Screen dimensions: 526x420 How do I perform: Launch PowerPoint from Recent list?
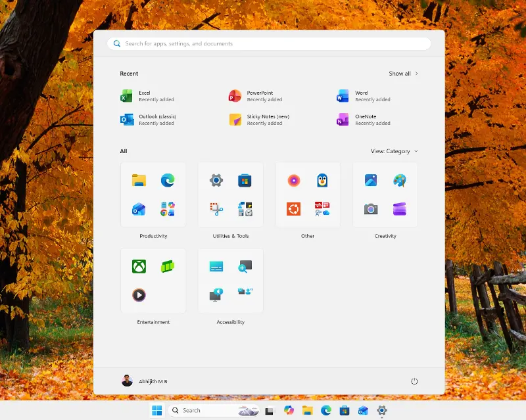pos(256,96)
